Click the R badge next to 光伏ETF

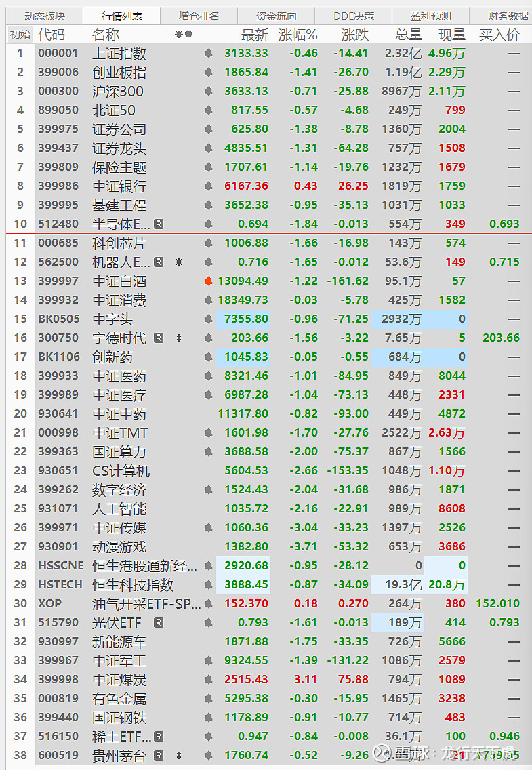pyautogui.click(x=159, y=623)
